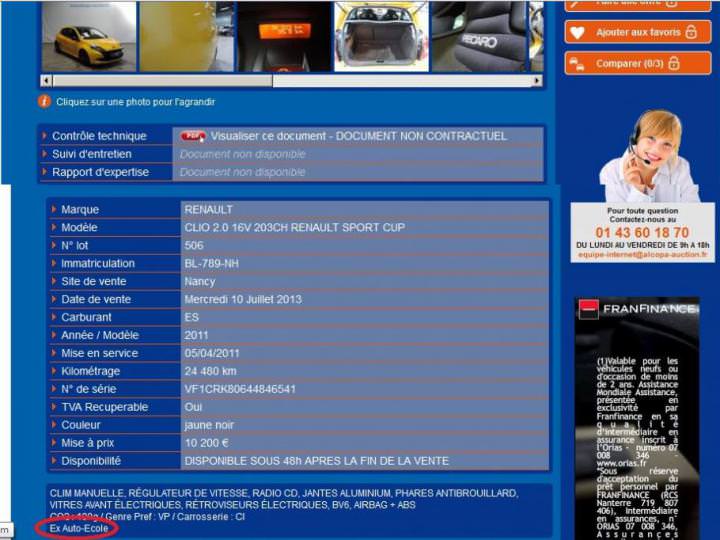This screenshot has width=720, height=540.
Task: Click the lot number 506
Action: (x=194, y=245)
